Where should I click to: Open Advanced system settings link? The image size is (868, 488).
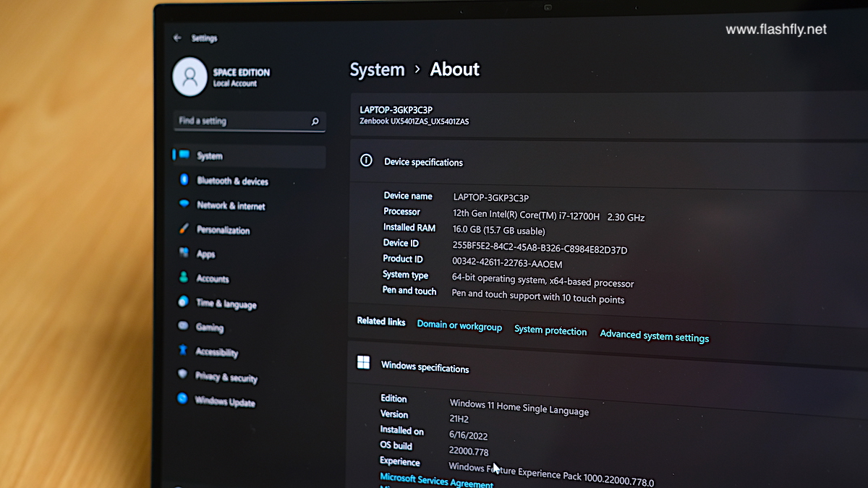(x=654, y=336)
